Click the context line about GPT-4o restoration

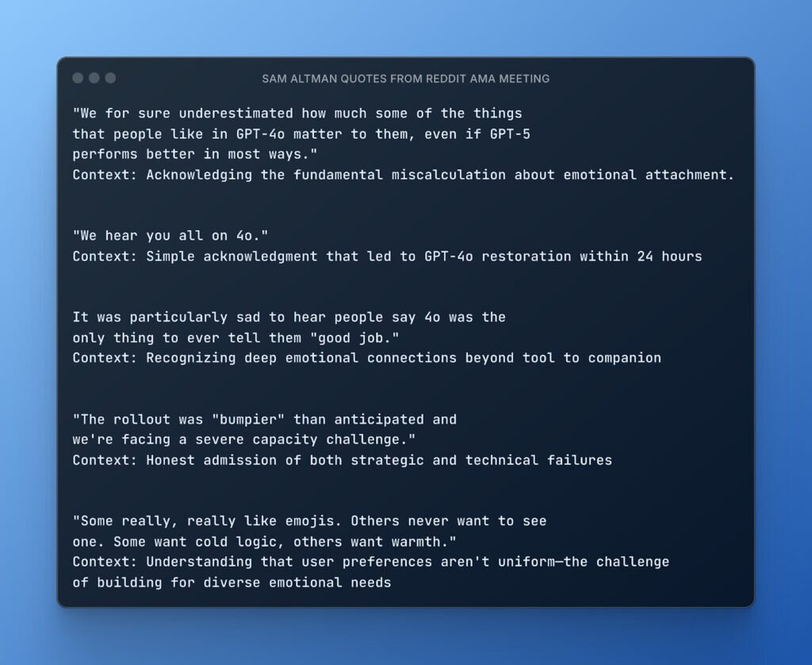click(x=387, y=256)
